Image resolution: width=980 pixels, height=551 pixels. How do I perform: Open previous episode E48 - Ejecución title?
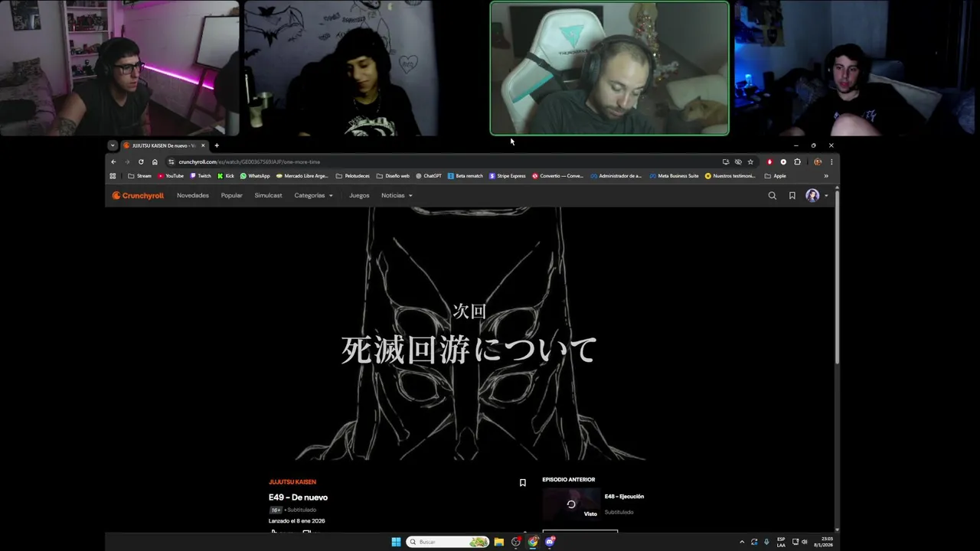(x=624, y=497)
